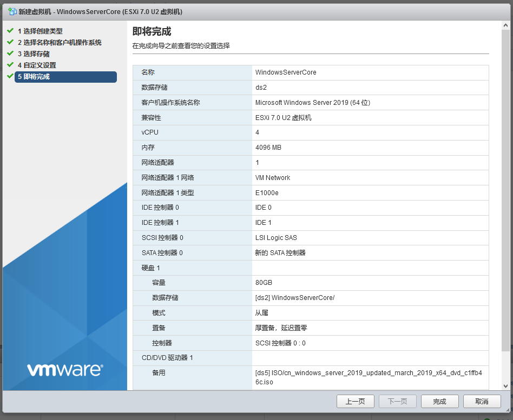Click green checkmark beside 选择创建类型
This screenshot has height=420, width=513.
click(x=10, y=31)
